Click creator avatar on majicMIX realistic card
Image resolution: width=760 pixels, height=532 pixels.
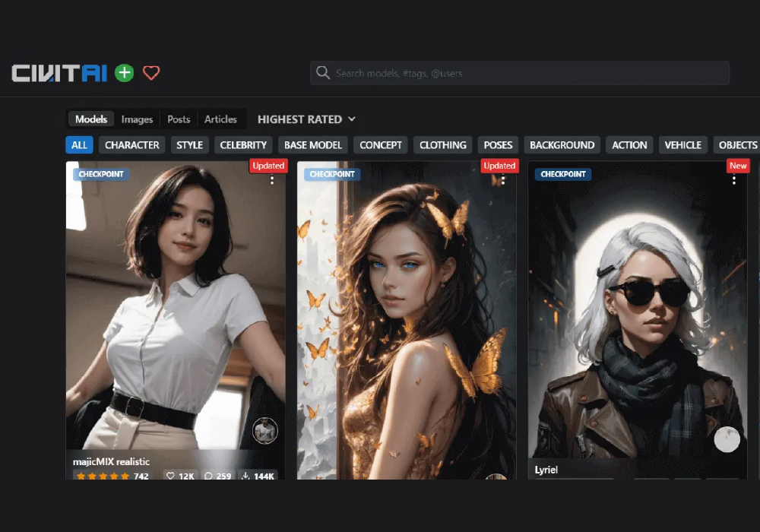click(x=264, y=432)
